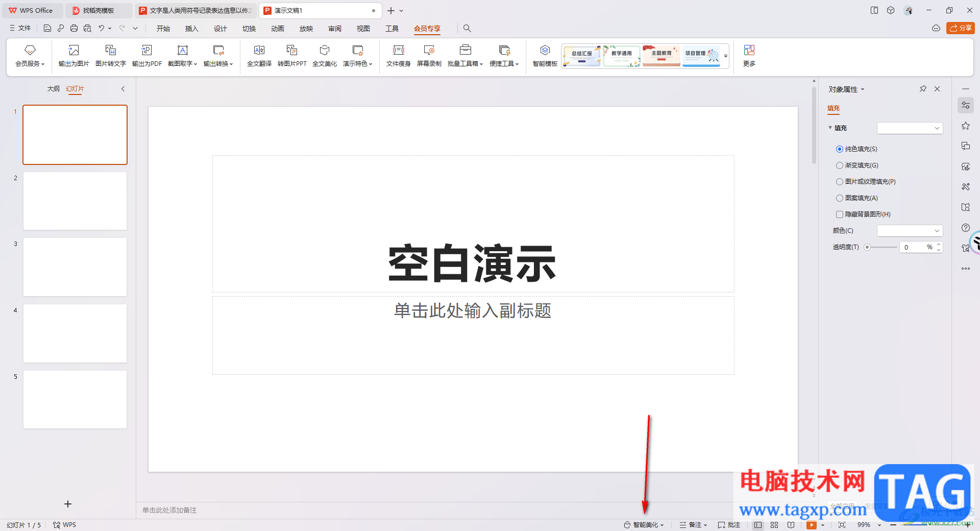
Task: Select slide 3 thumbnail in slide panel
Action: coord(75,267)
